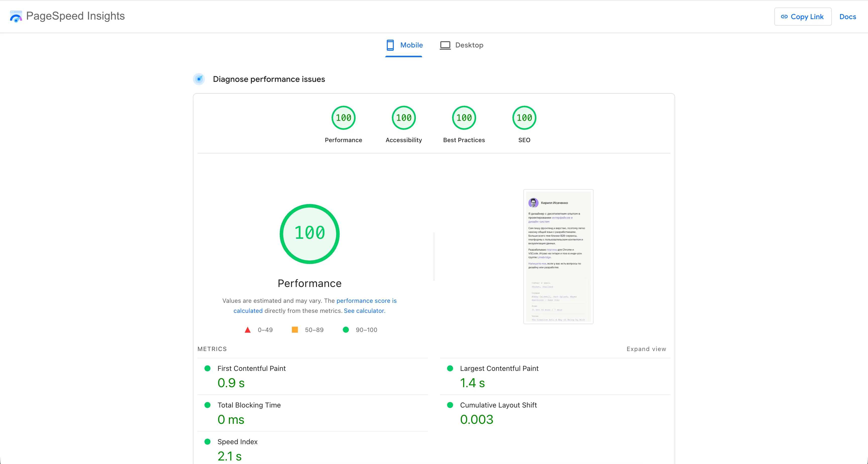The height and width of the screenshot is (464, 868).
Task: Click the orange square 50–89 legend swatch
Action: click(x=295, y=330)
